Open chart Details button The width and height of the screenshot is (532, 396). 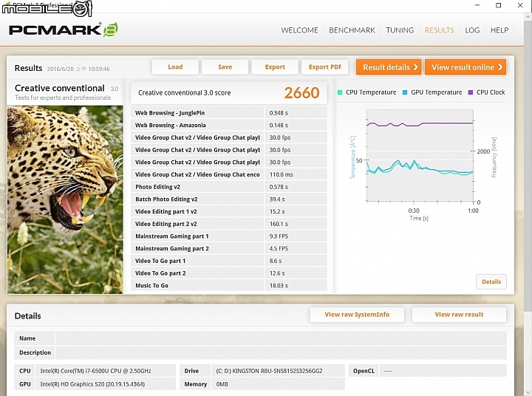[x=491, y=281]
